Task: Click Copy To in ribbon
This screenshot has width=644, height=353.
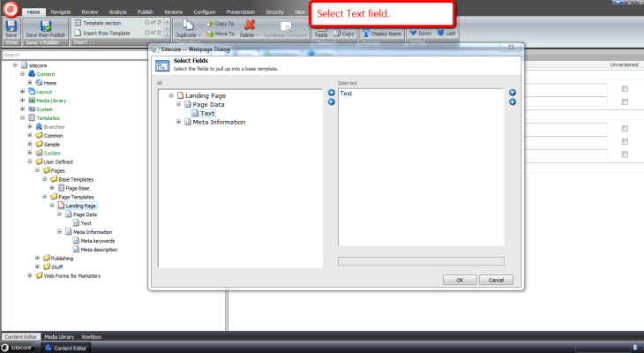Action: 221,24
